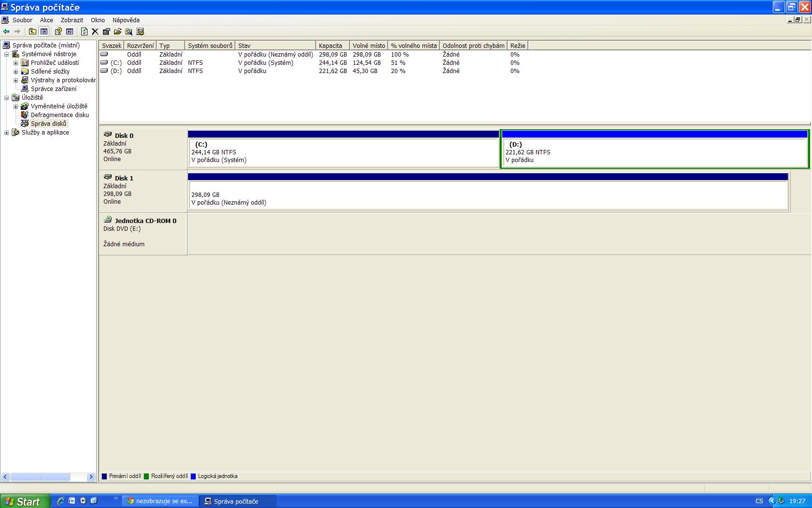This screenshot has width=812, height=508.
Task: Click the black X delete toolbar icon
Action: [95, 31]
